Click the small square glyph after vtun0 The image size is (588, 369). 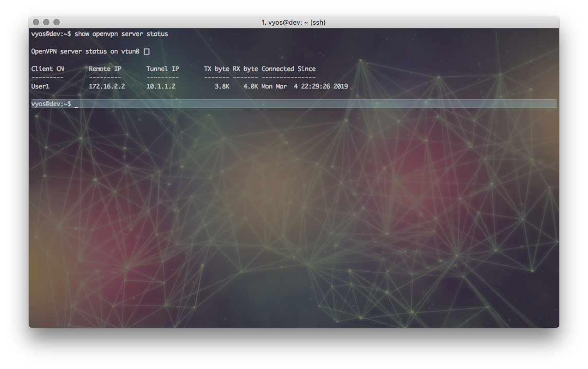point(147,51)
